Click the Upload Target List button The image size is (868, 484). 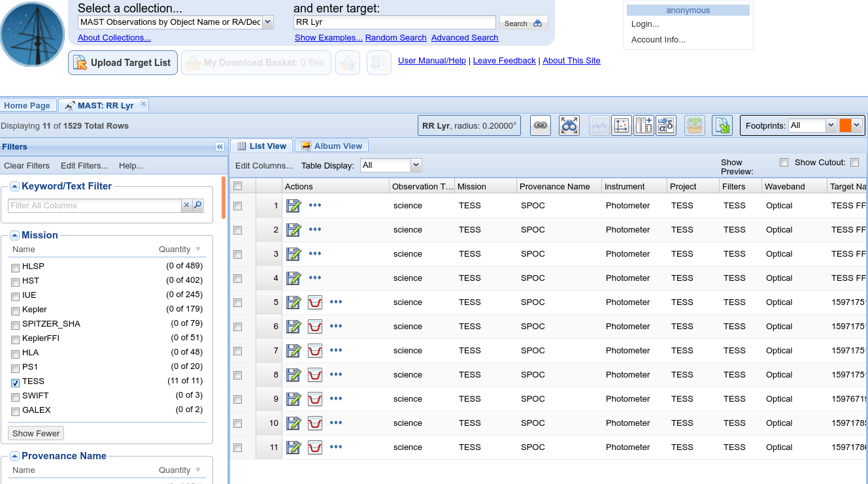coord(123,63)
